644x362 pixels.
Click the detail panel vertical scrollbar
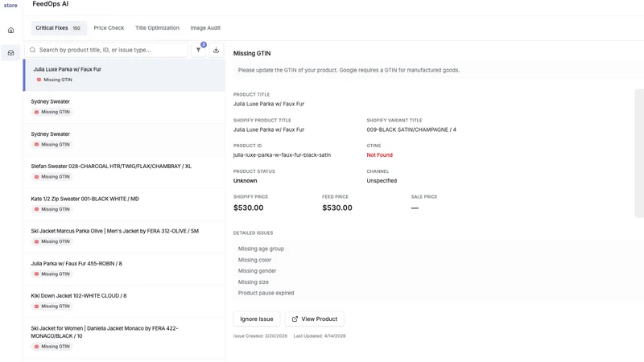[x=639, y=153]
